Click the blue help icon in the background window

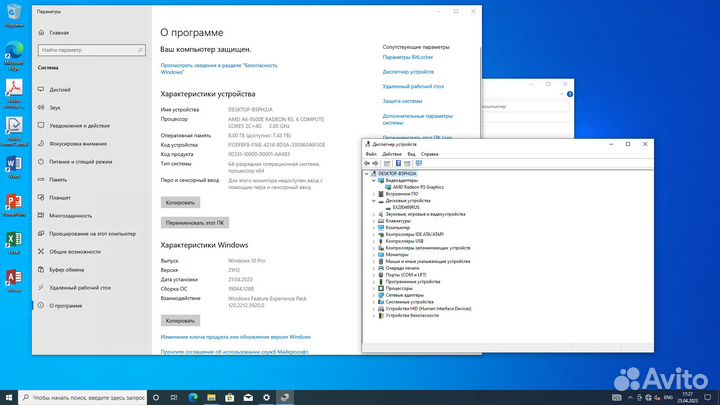pyautogui.click(x=570, y=94)
